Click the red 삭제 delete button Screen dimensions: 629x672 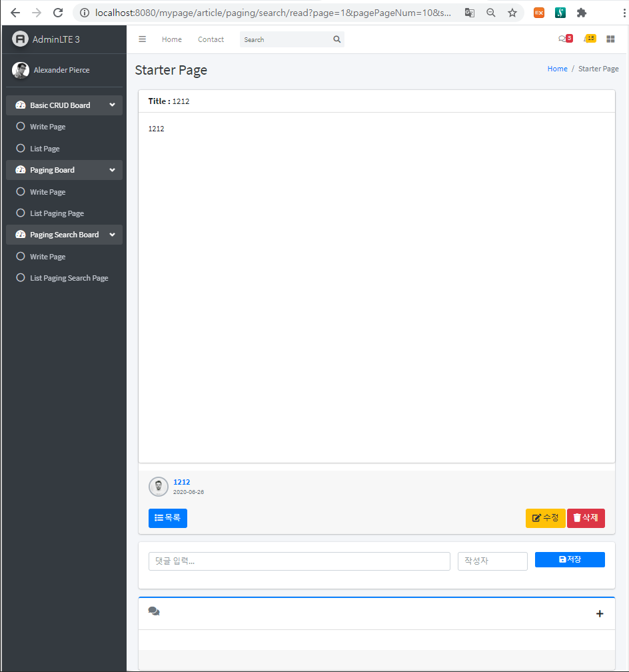[x=586, y=518]
